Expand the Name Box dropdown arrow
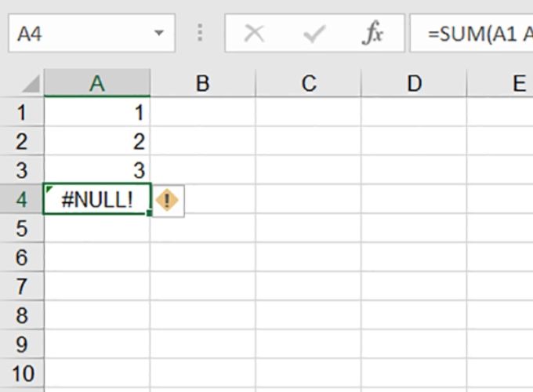 tap(159, 33)
